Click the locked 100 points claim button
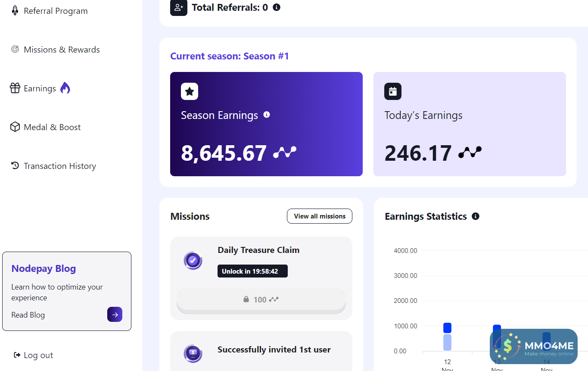Screen dimensions: 588x371 coord(261,299)
